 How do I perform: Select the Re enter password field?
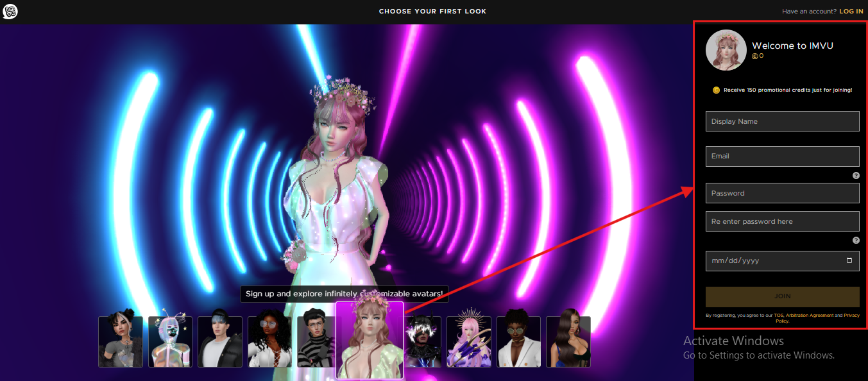(x=782, y=221)
